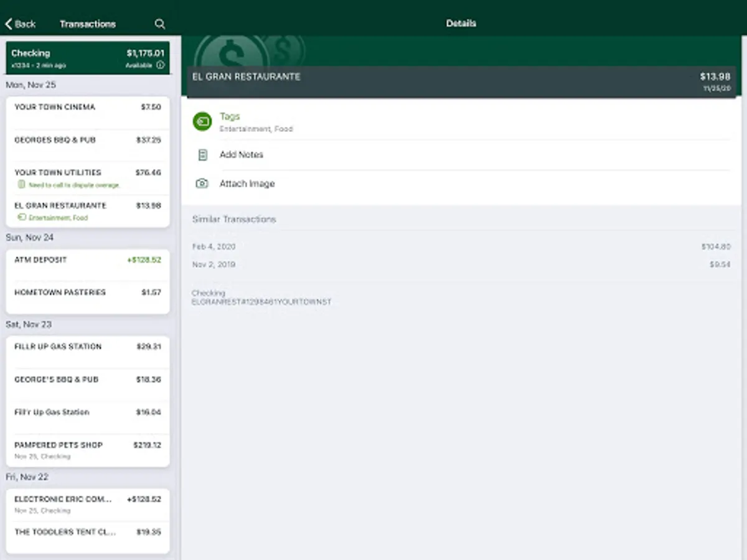
Task: Open HOMETOWN PASTERIES $1.57 transaction
Action: [88, 297]
